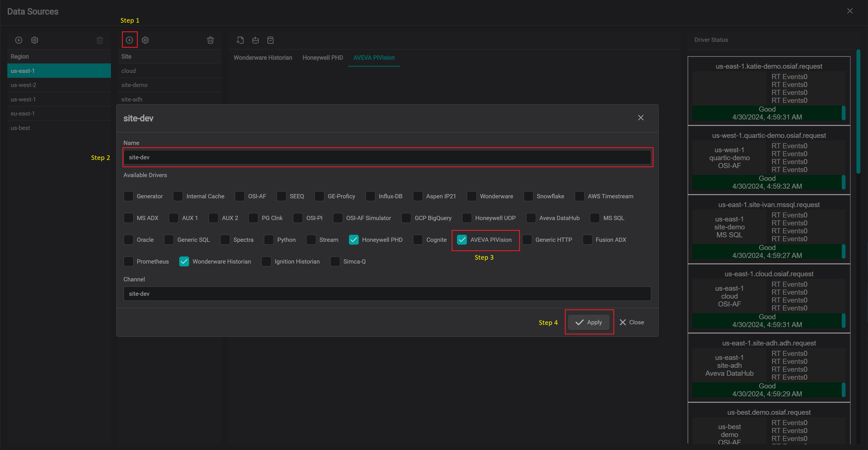The width and height of the screenshot is (868, 450).
Task: Toggle the AUX 2 checkbox
Action: point(214,218)
